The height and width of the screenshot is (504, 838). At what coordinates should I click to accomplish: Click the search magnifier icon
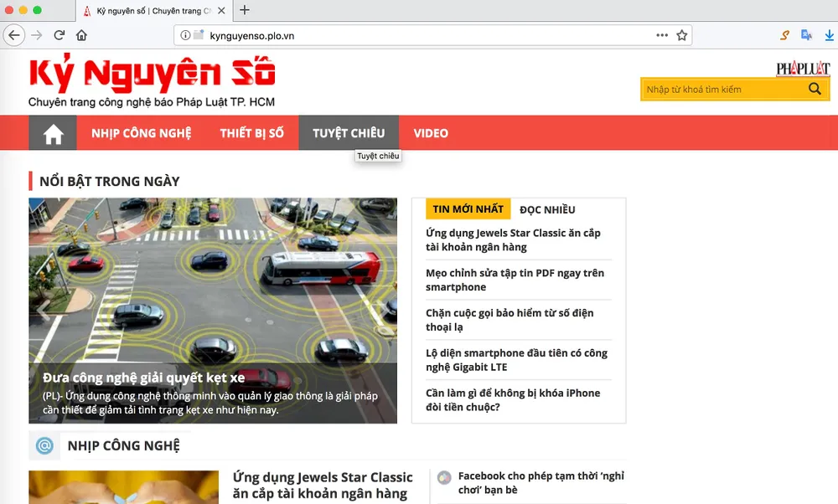pos(815,89)
